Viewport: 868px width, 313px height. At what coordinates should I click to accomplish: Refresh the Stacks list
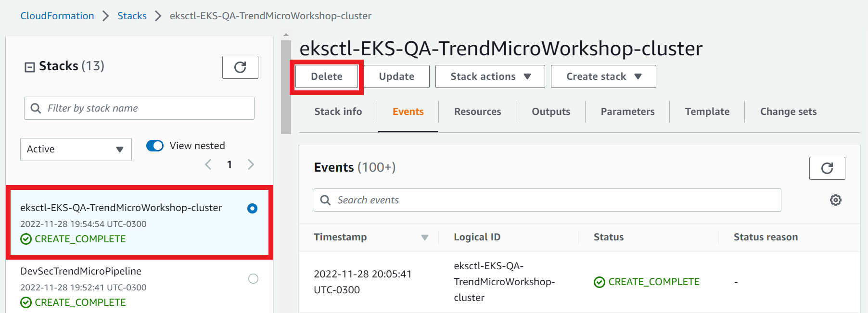tap(240, 67)
